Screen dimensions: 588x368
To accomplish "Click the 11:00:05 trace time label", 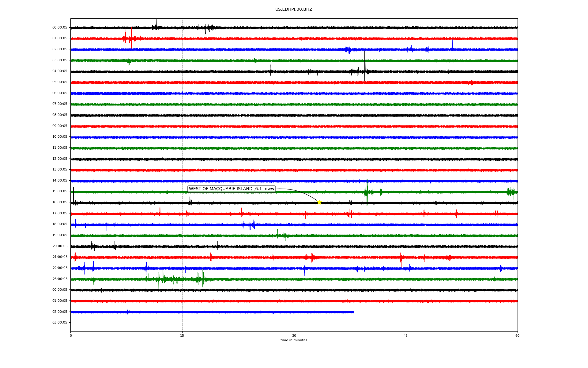I will pyautogui.click(x=60, y=148).
